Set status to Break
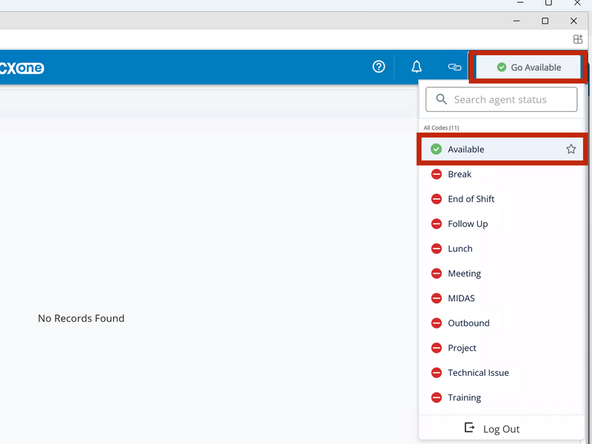Viewport: 592px width, 444px height. pyautogui.click(x=502, y=174)
